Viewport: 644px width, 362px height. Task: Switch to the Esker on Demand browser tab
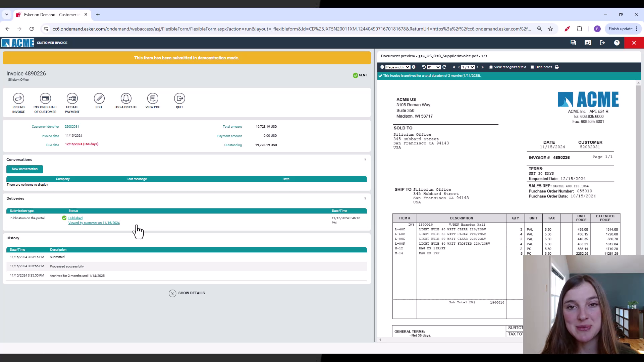50,14
